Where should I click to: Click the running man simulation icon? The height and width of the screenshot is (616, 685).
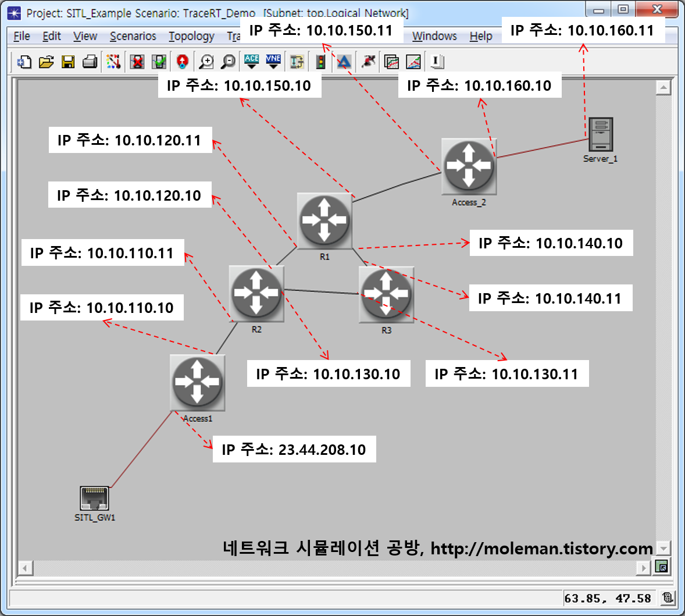click(x=368, y=62)
